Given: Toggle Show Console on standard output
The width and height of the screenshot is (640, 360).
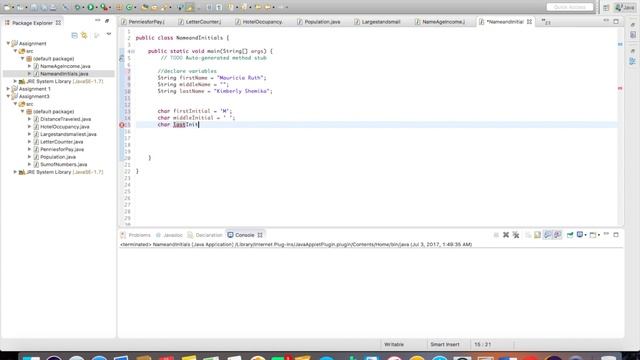Looking at the screenshot, I should click(x=548, y=235).
